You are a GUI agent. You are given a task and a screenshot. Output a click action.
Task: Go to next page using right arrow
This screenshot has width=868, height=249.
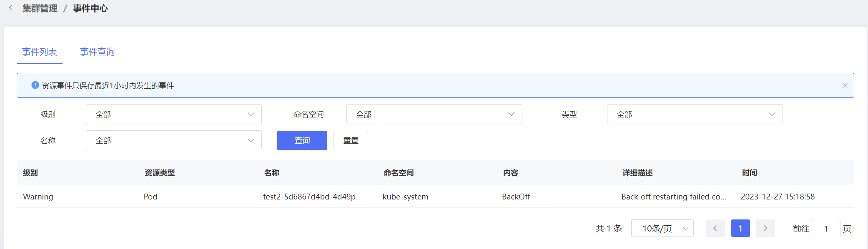pyautogui.click(x=765, y=228)
